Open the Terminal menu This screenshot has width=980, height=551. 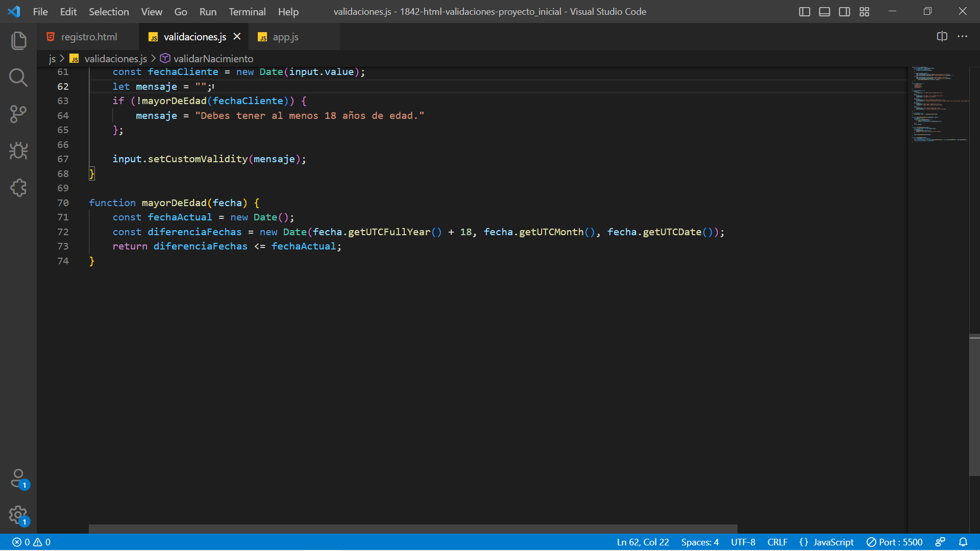(247, 12)
